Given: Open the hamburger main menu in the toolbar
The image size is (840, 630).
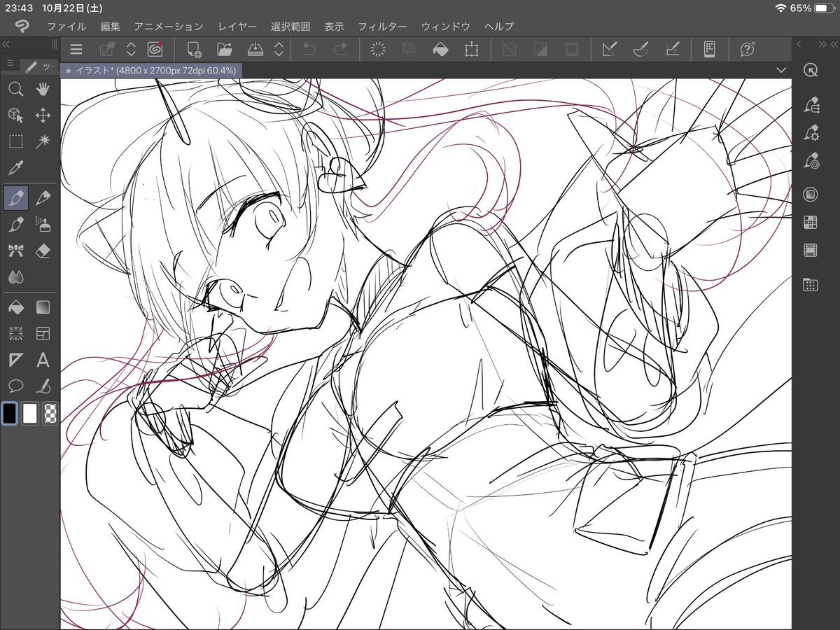Looking at the screenshot, I should pyautogui.click(x=76, y=49).
